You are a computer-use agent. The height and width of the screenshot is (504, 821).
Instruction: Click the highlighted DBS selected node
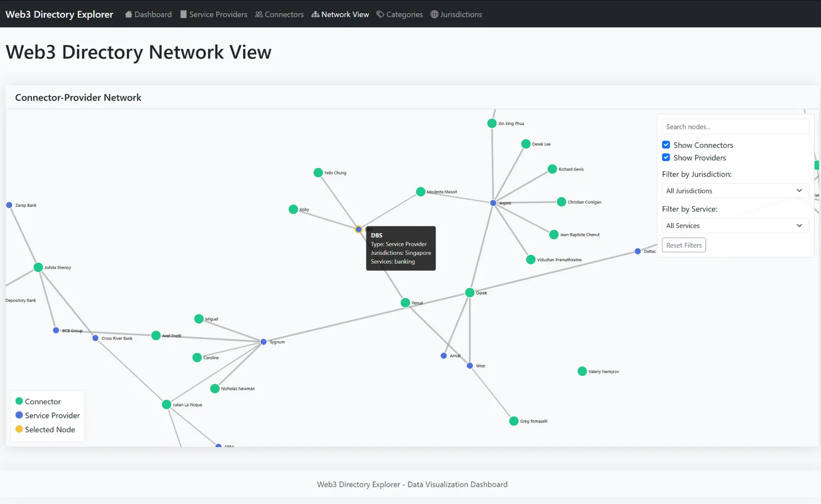(x=359, y=229)
